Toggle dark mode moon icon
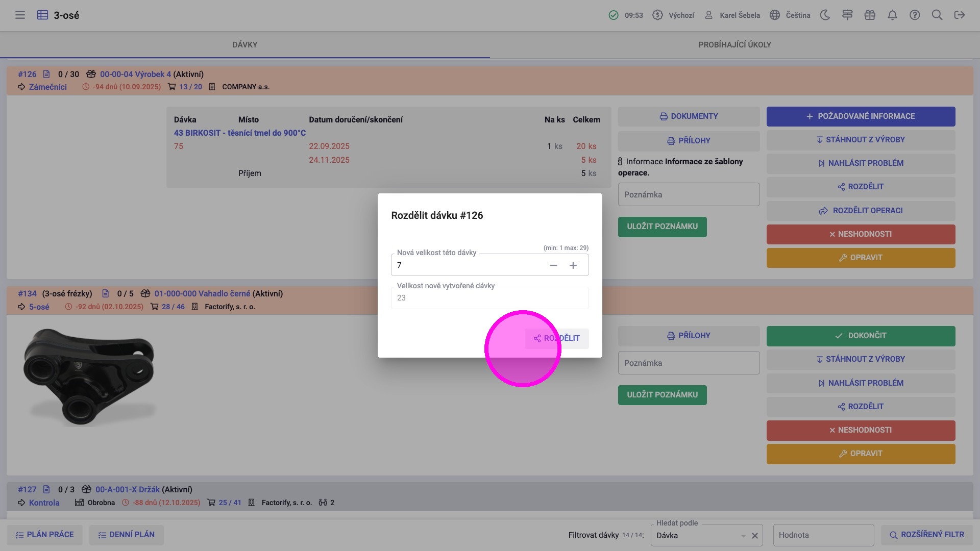980x551 pixels. point(825,15)
